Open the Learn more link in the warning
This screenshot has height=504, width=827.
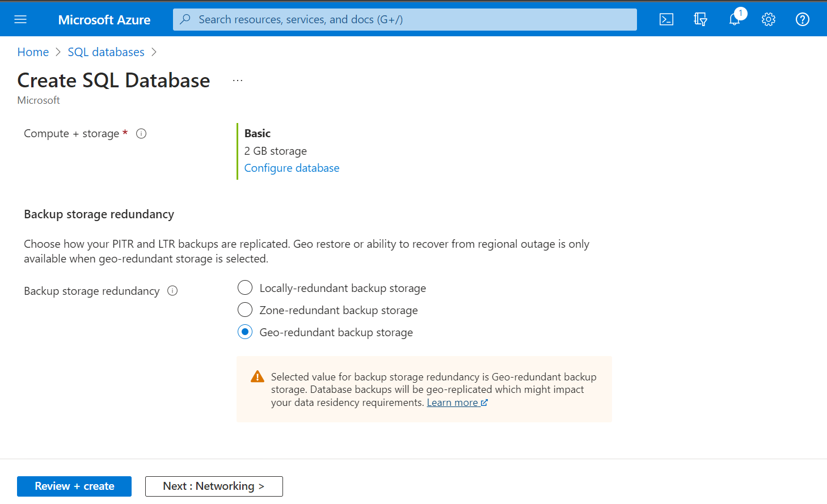pos(457,403)
